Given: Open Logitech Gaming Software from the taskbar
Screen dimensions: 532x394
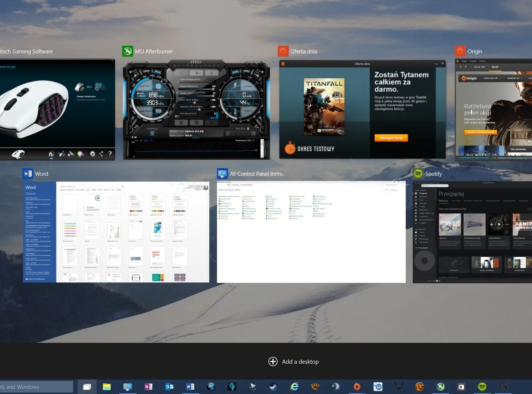Looking at the screenshot, I should [x=503, y=387].
